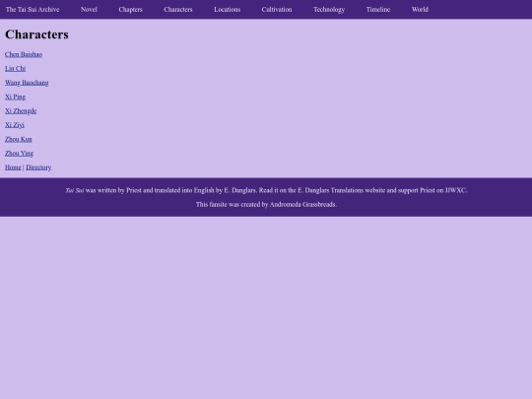Open The Tai Sui Archive home link
532x399 pixels.
33,10
